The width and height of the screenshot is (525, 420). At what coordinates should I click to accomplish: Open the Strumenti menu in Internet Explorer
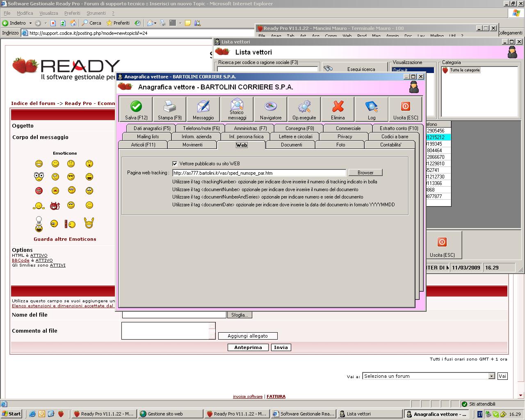point(96,13)
